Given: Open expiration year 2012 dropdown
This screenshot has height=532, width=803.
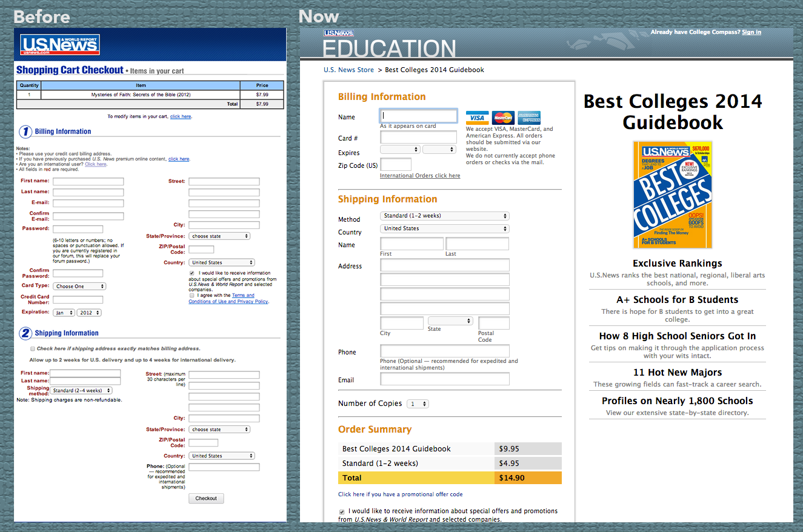Looking at the screenshot, I should click(89, 313).
